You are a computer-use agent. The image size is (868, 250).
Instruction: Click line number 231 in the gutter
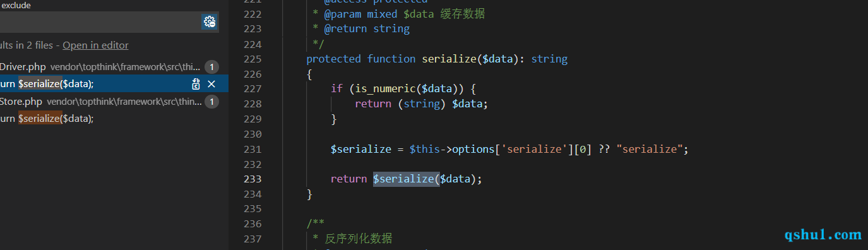coord(253,149)
